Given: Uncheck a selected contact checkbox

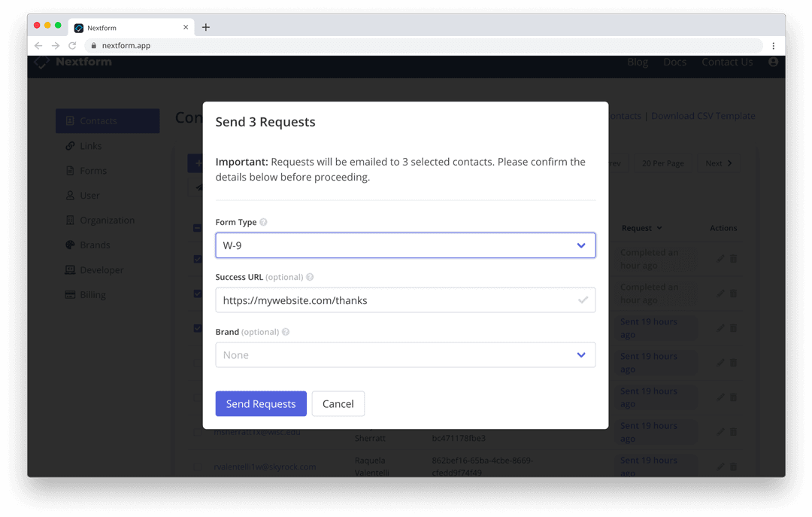Looking at the screenshot, I should [x=197, y=260].
